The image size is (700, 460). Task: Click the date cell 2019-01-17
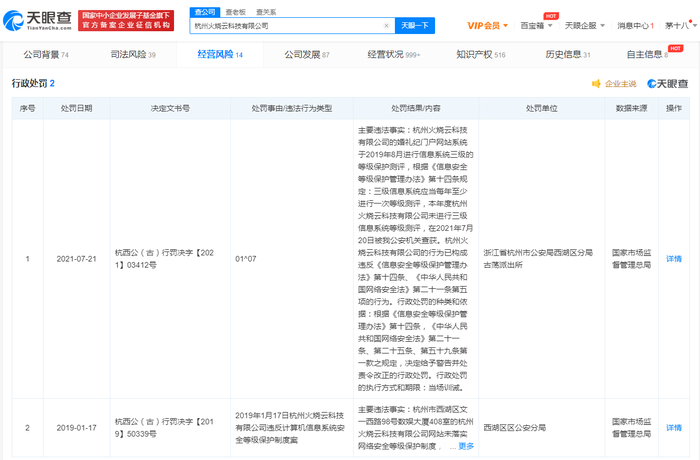point(76,427)
